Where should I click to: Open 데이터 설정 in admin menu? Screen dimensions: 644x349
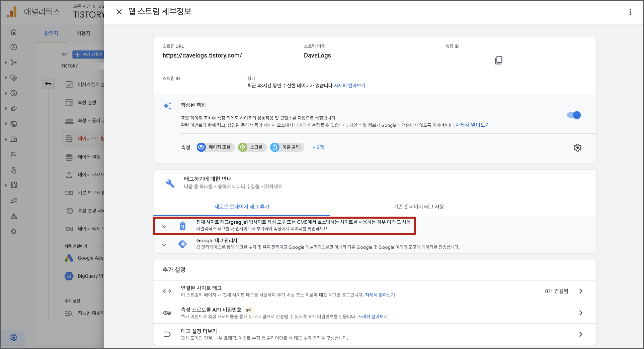[84, 157]
